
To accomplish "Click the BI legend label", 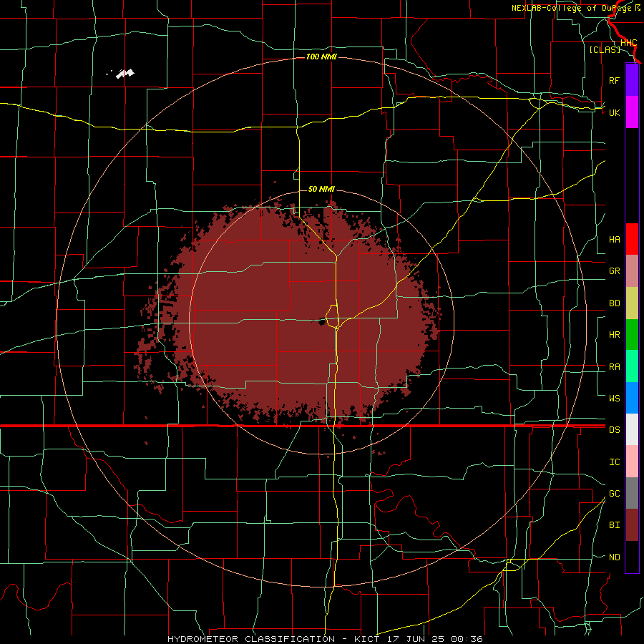I will 614,525.
